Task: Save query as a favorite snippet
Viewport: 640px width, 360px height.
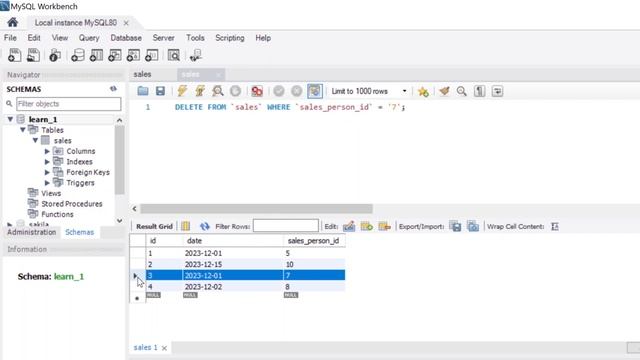Action: [423, 91]
